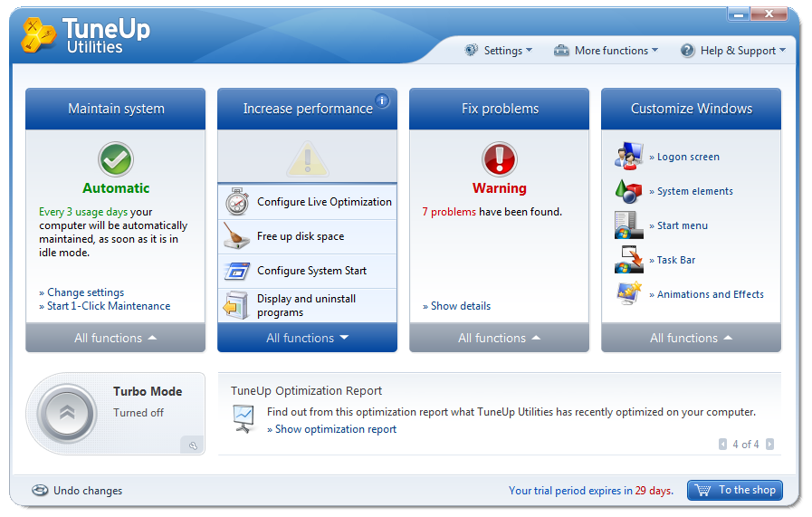This screenshot has height=517, width=812.
Task: Minimize the TuneUp Utilities window
Action: pos(739,14)
